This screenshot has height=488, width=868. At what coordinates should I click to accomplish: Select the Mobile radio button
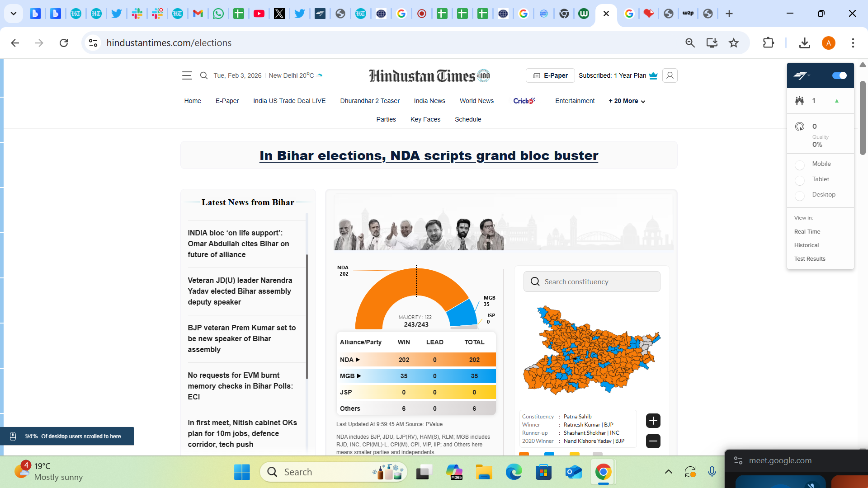click(x=800, y=165)
